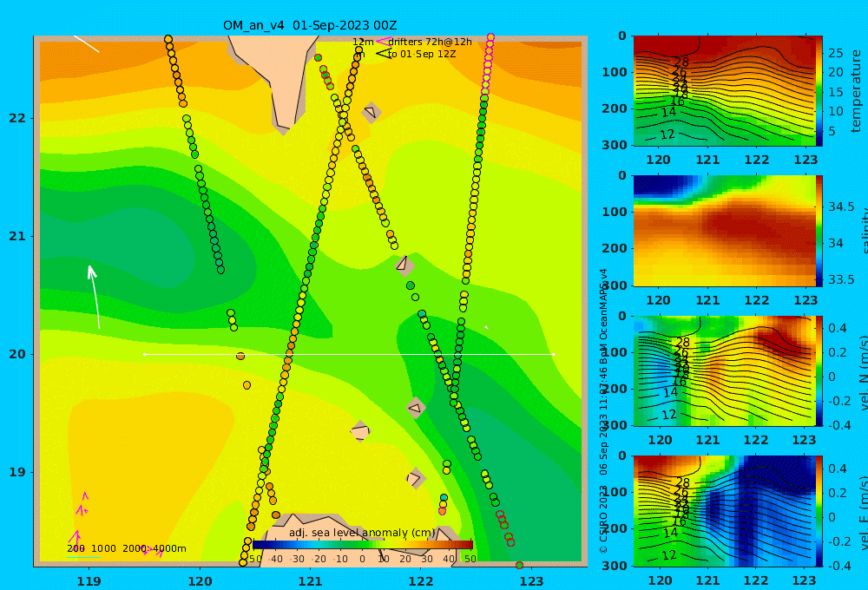Image resolution: width=868 pixels, height=590 pixels.
Task: Click the 'vel. E (m/s)' label
Action: [863, 511]
